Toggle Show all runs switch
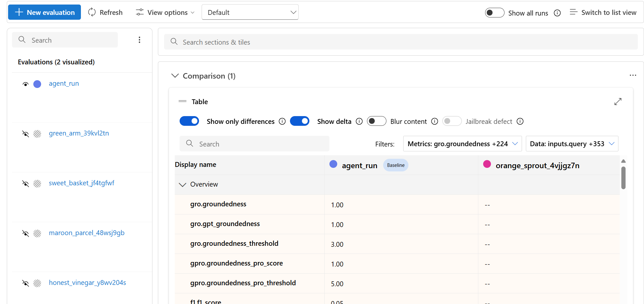 494,13
